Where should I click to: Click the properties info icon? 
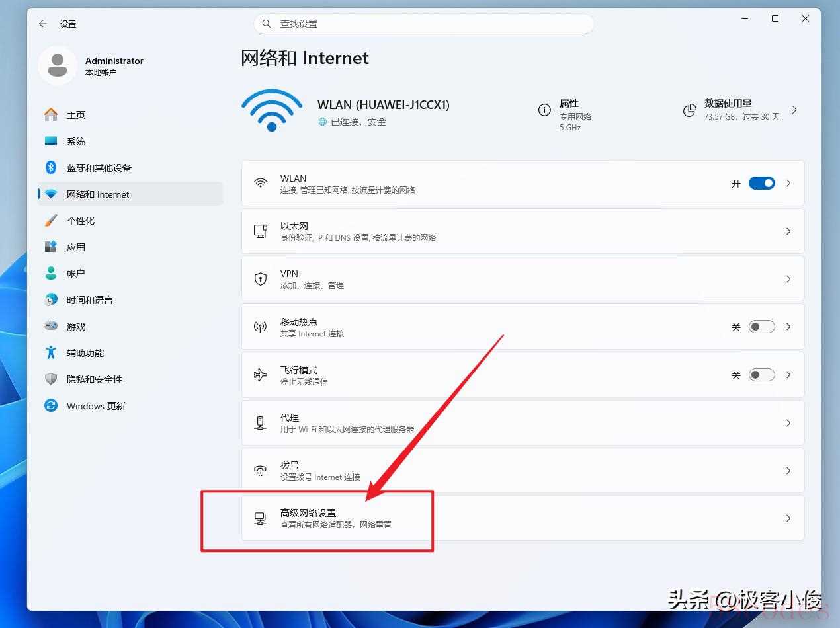(x=544, y=110)
